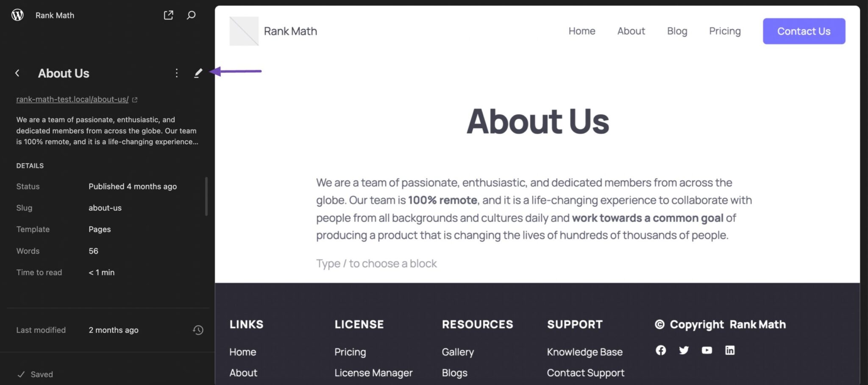
Task: Open the command palette search icon
Action: point(191,15)
